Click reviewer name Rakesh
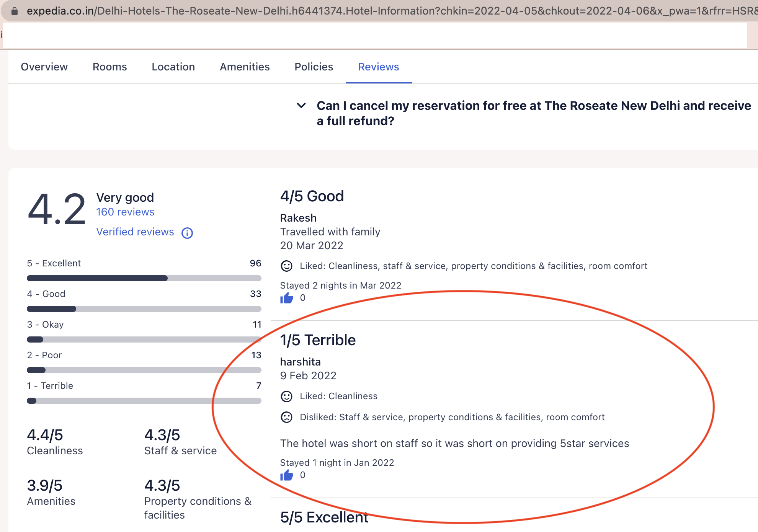 tap(299, 218)
